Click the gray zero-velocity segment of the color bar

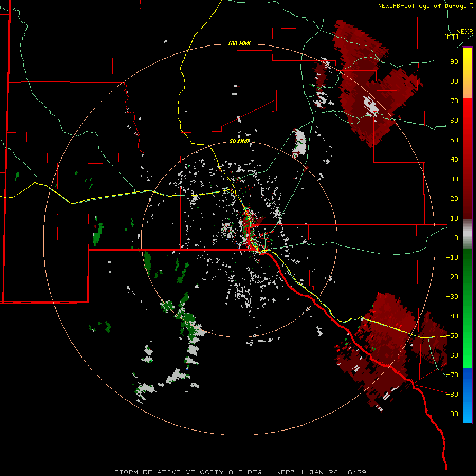pos(467,234)
